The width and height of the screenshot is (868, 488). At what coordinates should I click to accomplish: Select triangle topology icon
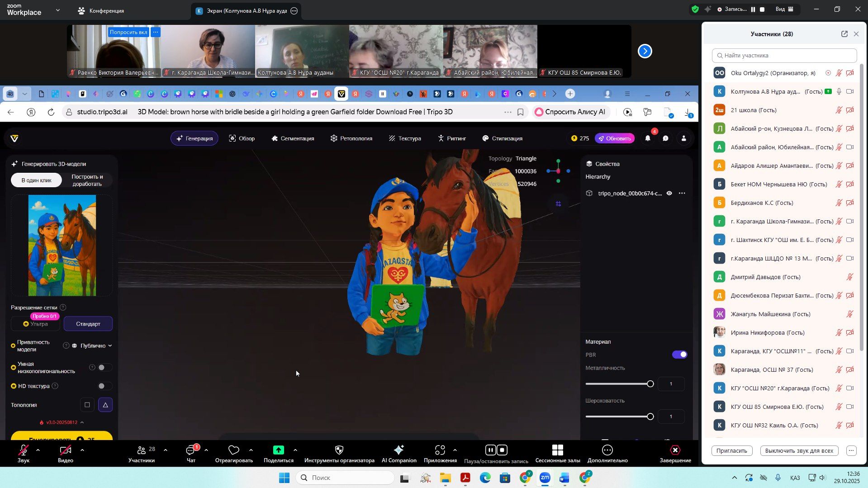click(x=105, y=405)
